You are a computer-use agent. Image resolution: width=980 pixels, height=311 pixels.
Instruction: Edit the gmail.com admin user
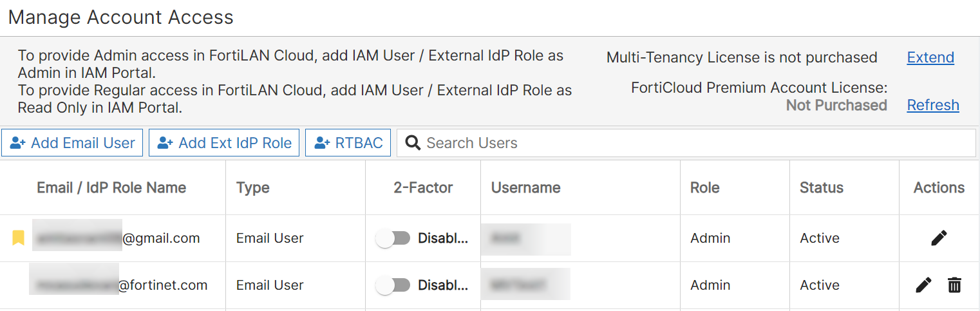tap(939, 238)
